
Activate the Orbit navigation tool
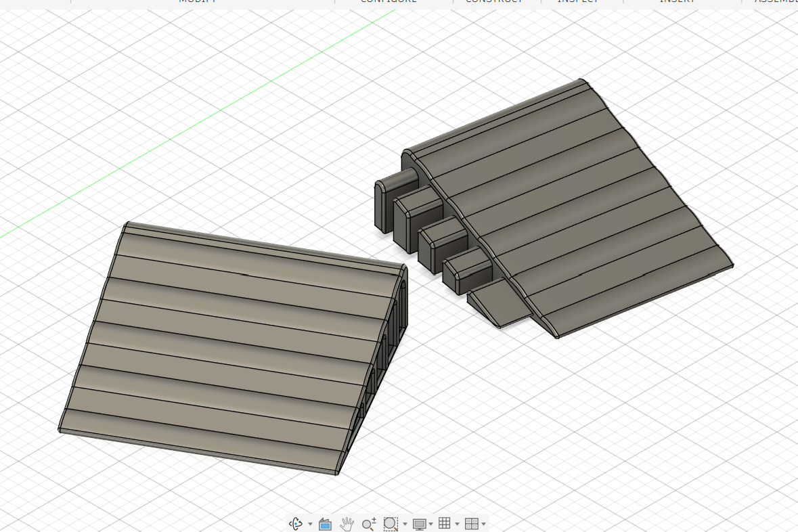pyautogui.click(x=296, y=523)
